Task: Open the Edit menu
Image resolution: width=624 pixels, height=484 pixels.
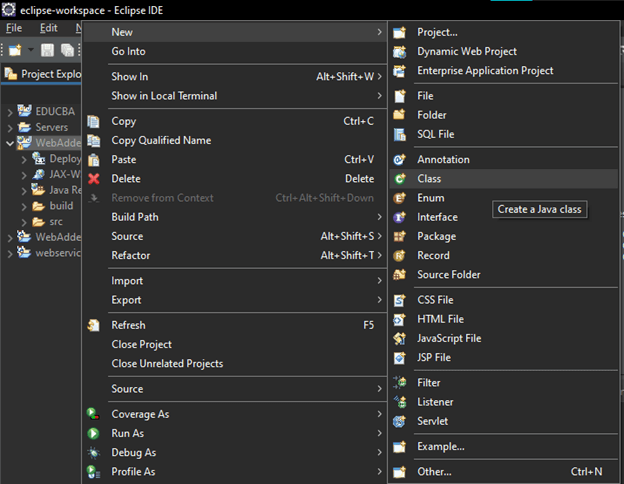Action: point(49,28)
